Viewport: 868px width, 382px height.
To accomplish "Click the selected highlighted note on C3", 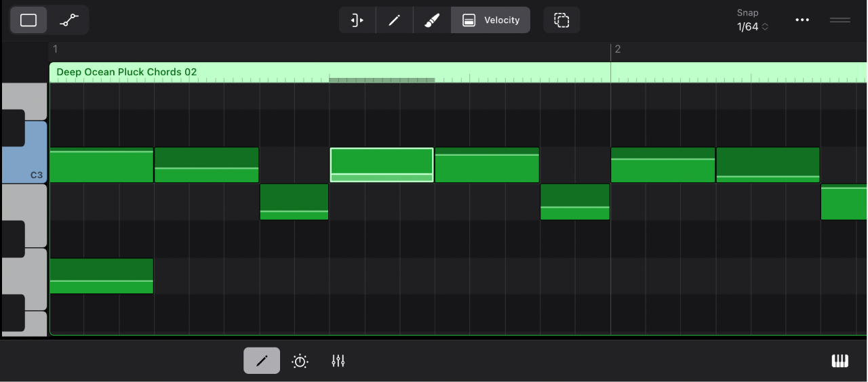I will point(382,161).
